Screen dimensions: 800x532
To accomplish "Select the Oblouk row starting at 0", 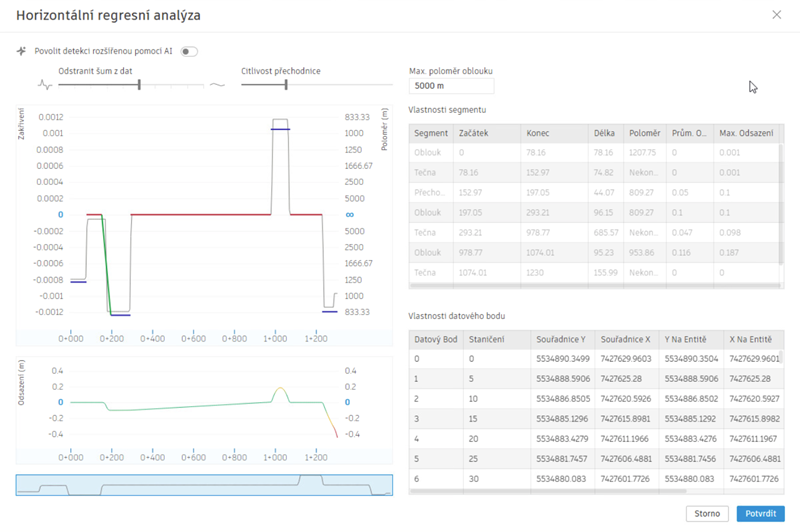I will [594, 153].
